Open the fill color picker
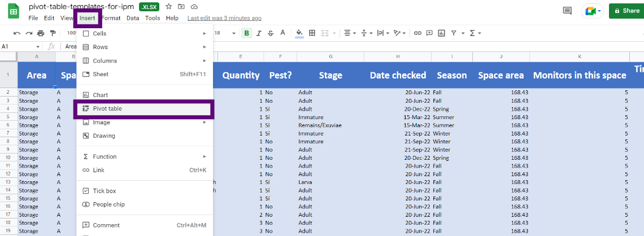 click(x=299, y=33)
